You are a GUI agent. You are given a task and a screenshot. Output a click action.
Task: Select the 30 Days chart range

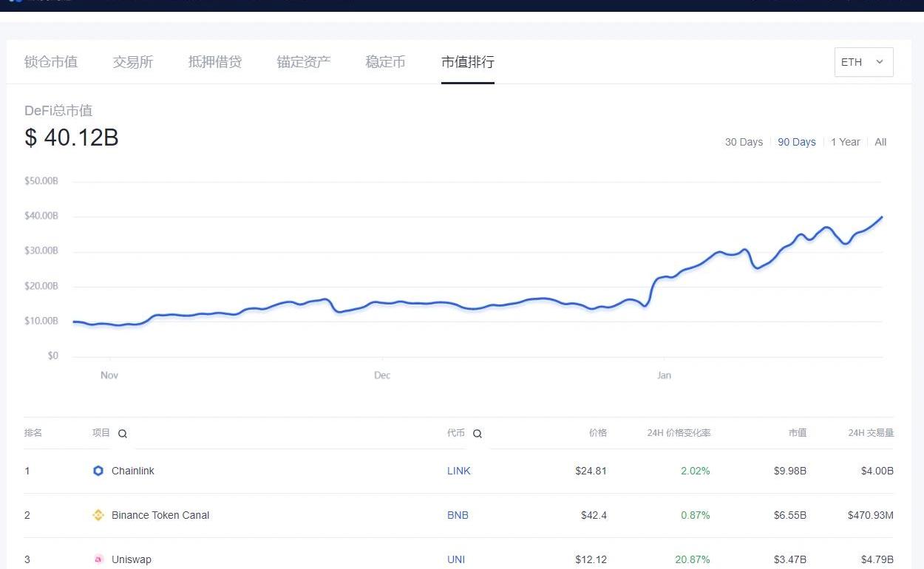(x=744, y=142)
